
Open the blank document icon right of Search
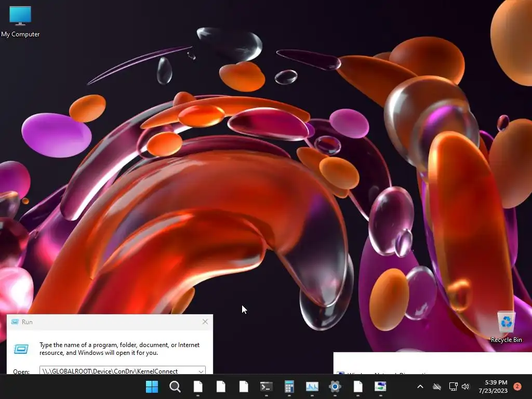[198, 387]
